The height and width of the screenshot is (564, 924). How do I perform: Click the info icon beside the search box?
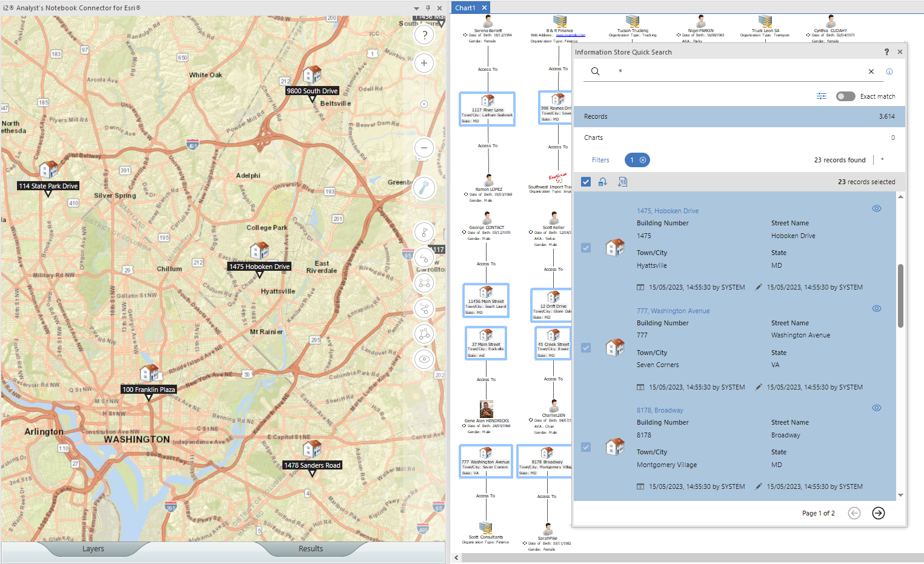point(889,71)
